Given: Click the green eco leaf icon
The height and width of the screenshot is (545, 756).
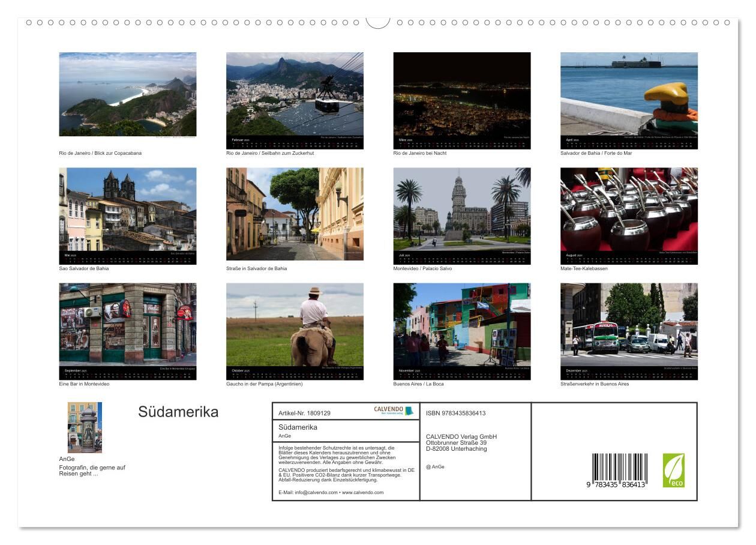Looking at the screenshot, I should (x=673, y=470).
